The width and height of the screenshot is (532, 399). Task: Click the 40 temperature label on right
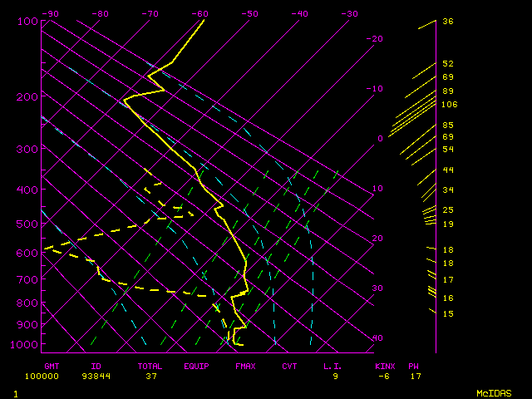pos(378,338)
